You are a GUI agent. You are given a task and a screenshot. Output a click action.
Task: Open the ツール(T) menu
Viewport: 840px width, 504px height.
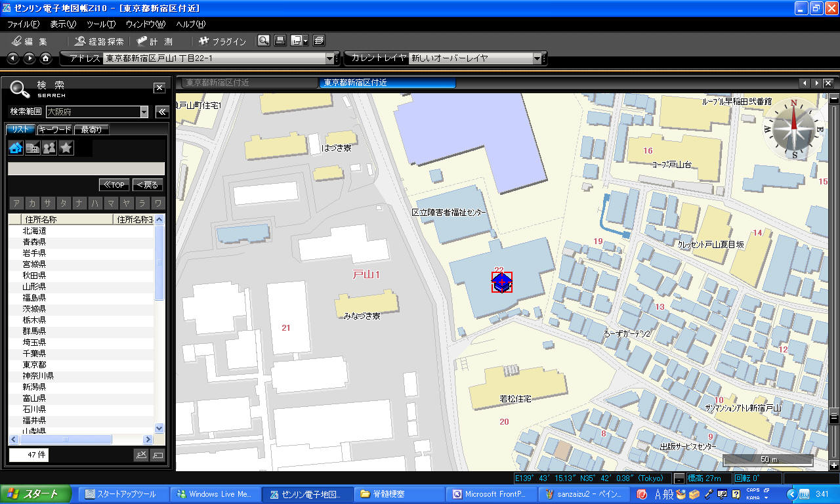tap(101, 24)
